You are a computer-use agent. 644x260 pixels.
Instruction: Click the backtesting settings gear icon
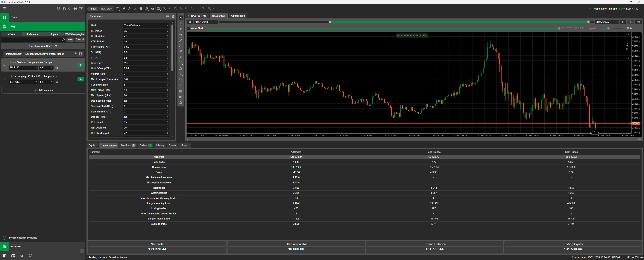coord(190,22)
